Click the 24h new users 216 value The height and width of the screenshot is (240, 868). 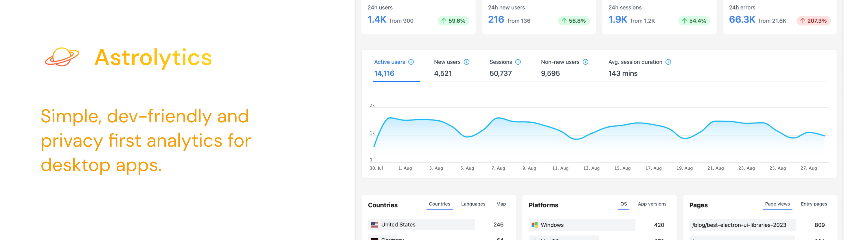coord(496,20)
